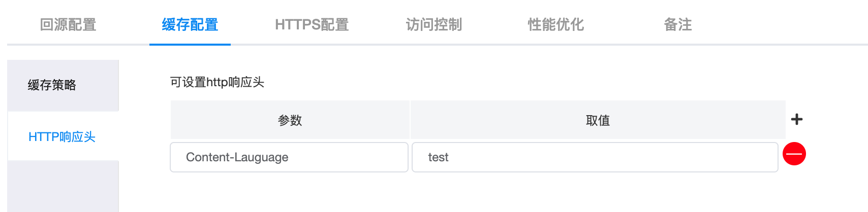Place the cursor after the word test in the value field
The image size is (868, 212).
coord(450,157)
